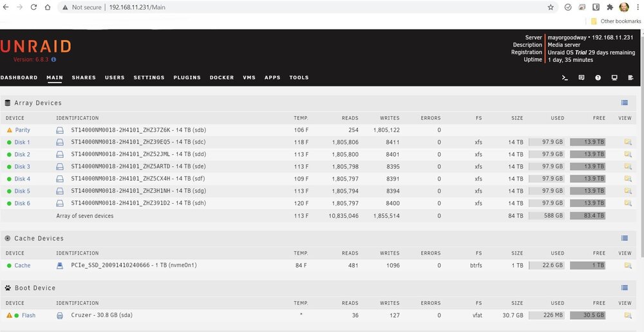Viewport: 644px width, 332px height.
Task: Click the Disk 1 green status indicator
Action: 9,142
